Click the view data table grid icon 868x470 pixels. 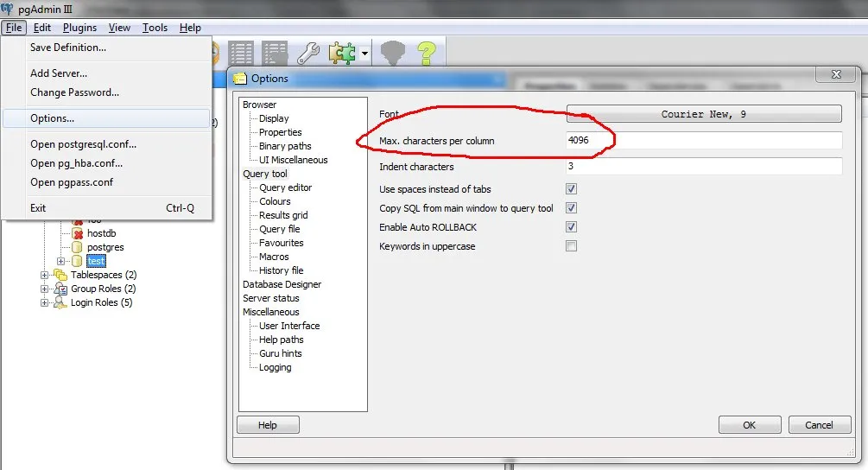click(x=241, y=54)
